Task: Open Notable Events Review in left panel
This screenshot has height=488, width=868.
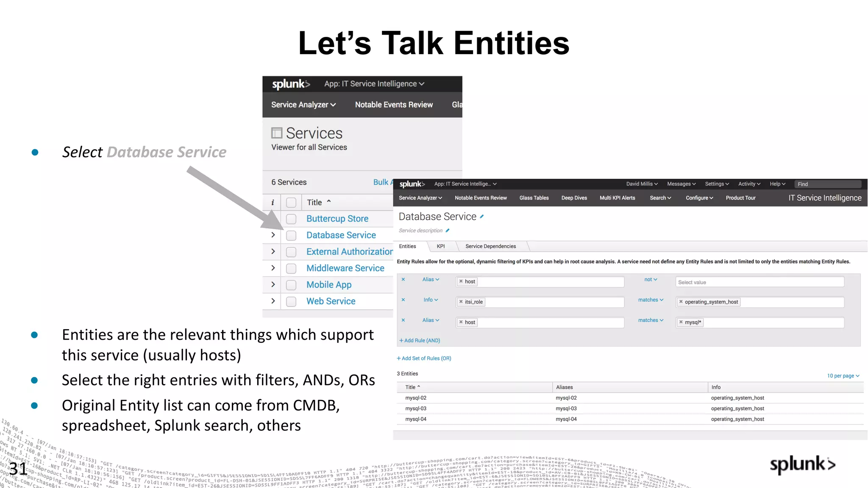Action: coord(394,105)
